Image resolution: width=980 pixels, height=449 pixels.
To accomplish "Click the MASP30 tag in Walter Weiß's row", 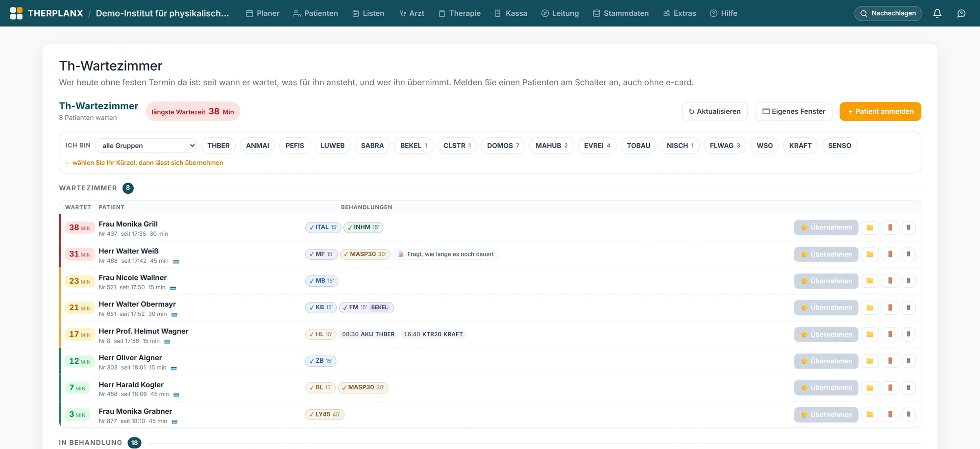I will [365, 254].
